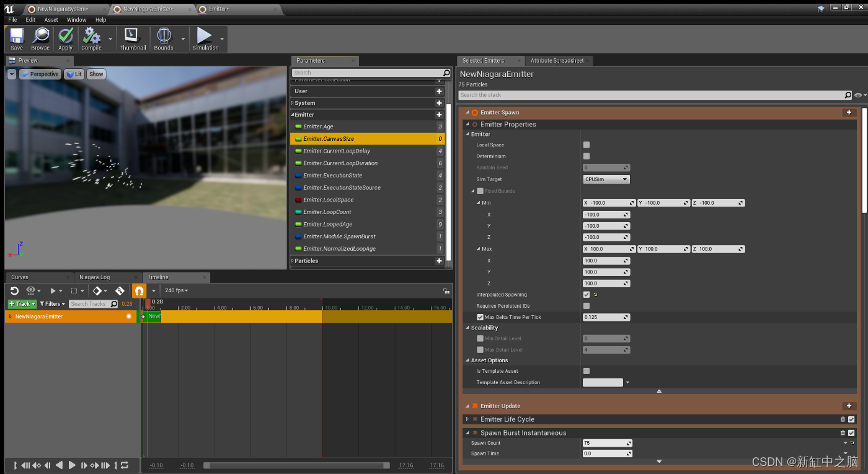Play the timeline forward
The image size is (868, 474).
pyautogui.click(x=72, y=465)
